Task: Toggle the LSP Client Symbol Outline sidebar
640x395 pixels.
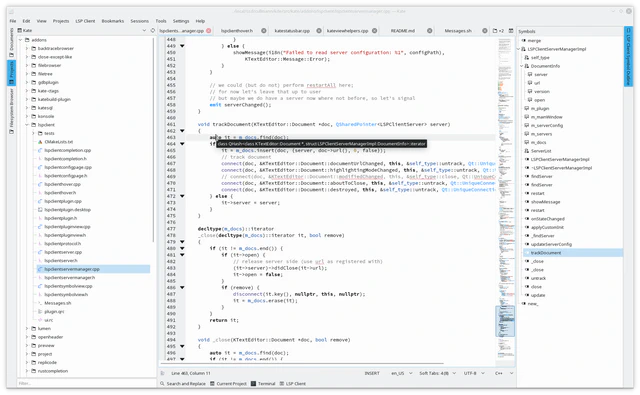Action: click(628, 56)
